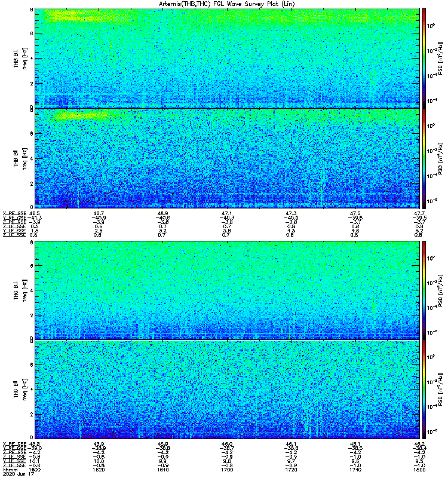Click the THB X_RE_GSE value '46.5'
The height and width of the screenshot is (478, 448).
coord(34,213)
